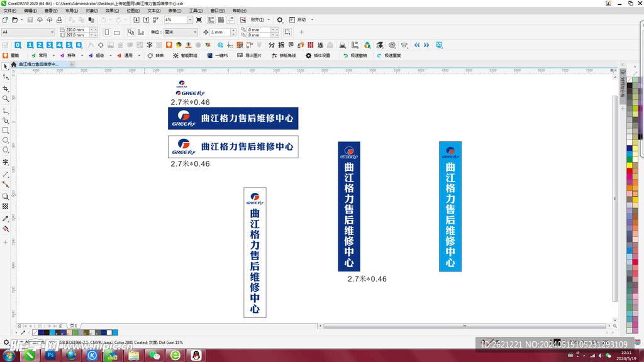
Task: Click the Publish to PDF icon
Action: point(156,19)
